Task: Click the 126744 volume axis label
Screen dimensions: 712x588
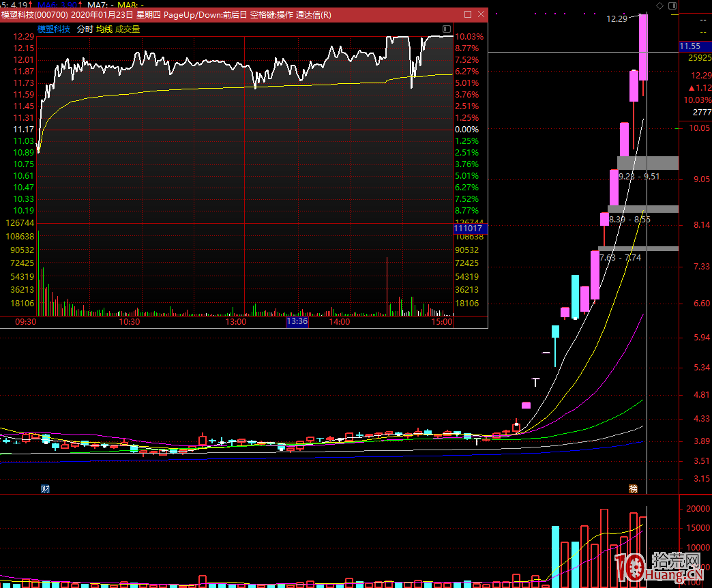Action: click(20, 223)
